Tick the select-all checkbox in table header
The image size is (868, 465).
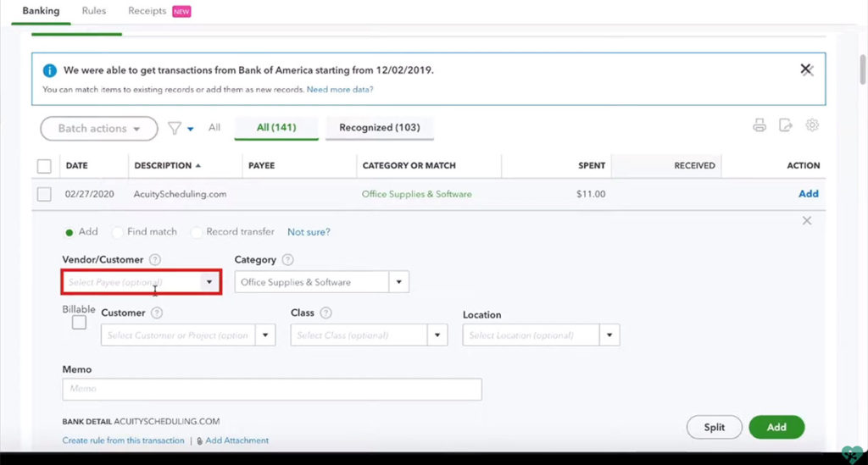(x=44, y=166)
